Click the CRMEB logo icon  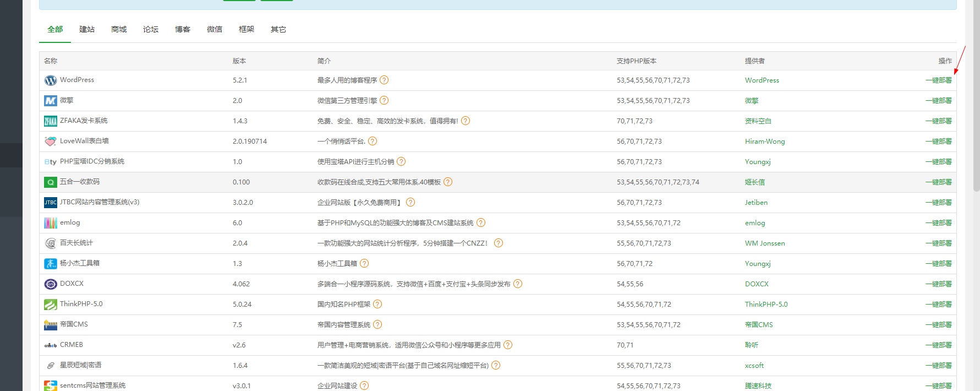point(51,345)
